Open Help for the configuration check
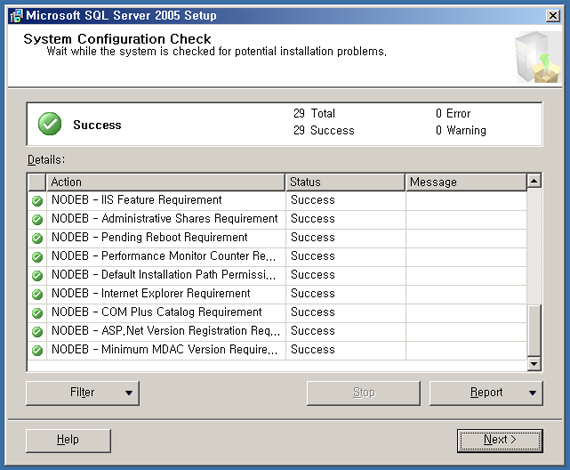The image size is (570, 470). coord(68,441)
